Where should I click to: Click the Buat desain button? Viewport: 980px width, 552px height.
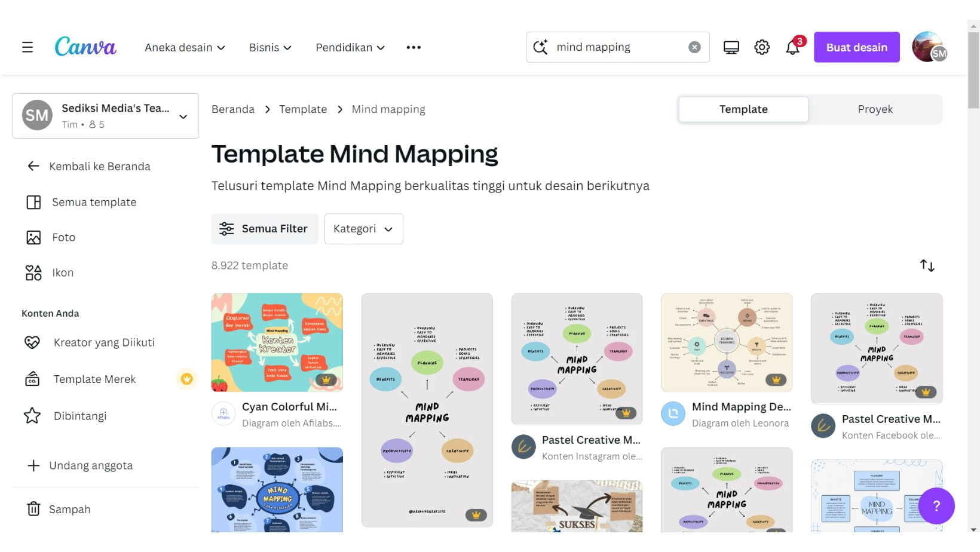tap(856, 47)
